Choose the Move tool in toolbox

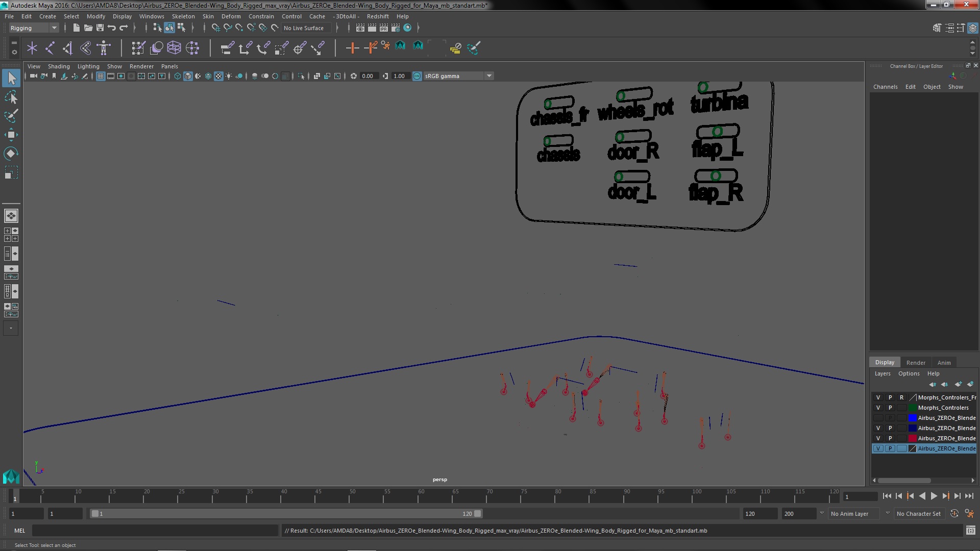tap(11, 135)
